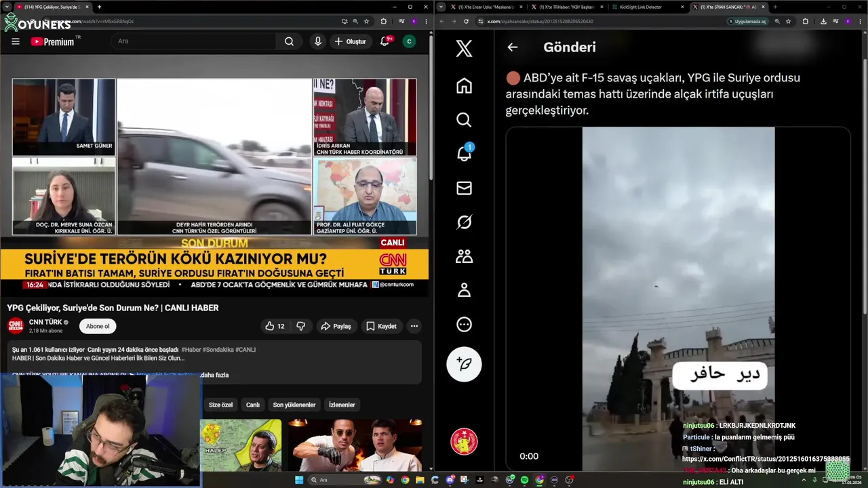
Task: Select the YPG Çekiliyor YouTube tab
Action: pyautogui.click(x=52, y=7)
